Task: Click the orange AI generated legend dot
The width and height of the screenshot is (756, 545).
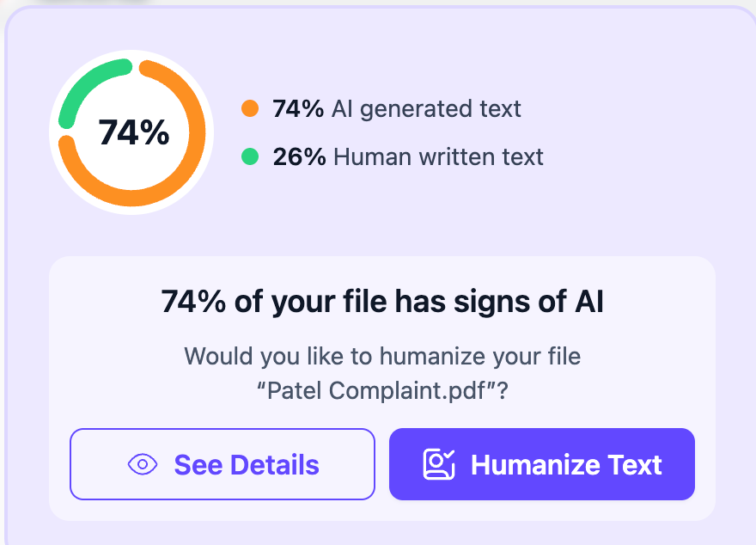Action: point(250,108)
